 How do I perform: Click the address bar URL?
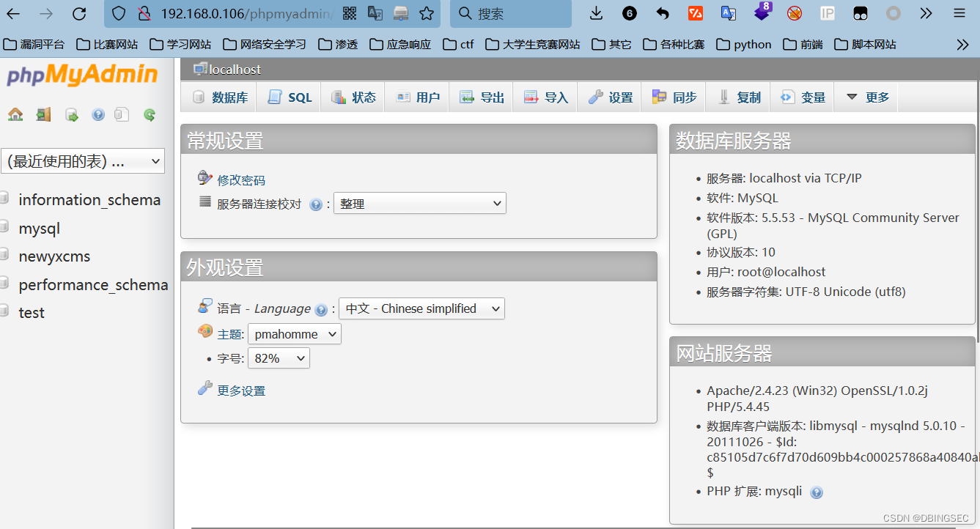click(x=246, y=13)
